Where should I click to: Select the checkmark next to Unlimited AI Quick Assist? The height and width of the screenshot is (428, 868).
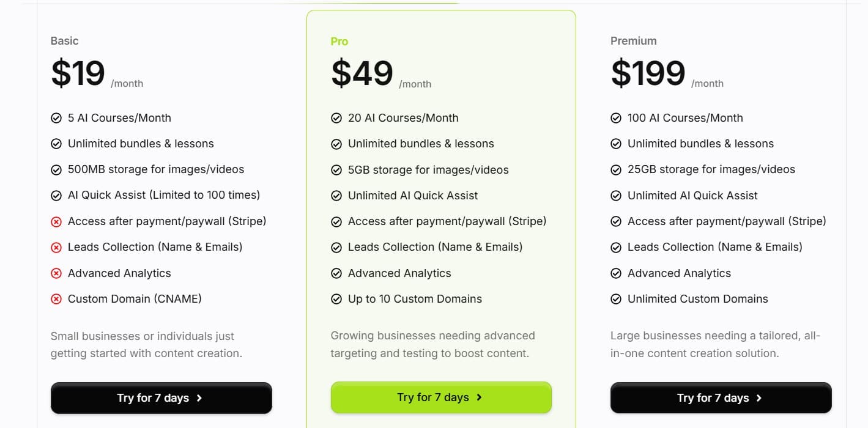click(x=336, y=196)
